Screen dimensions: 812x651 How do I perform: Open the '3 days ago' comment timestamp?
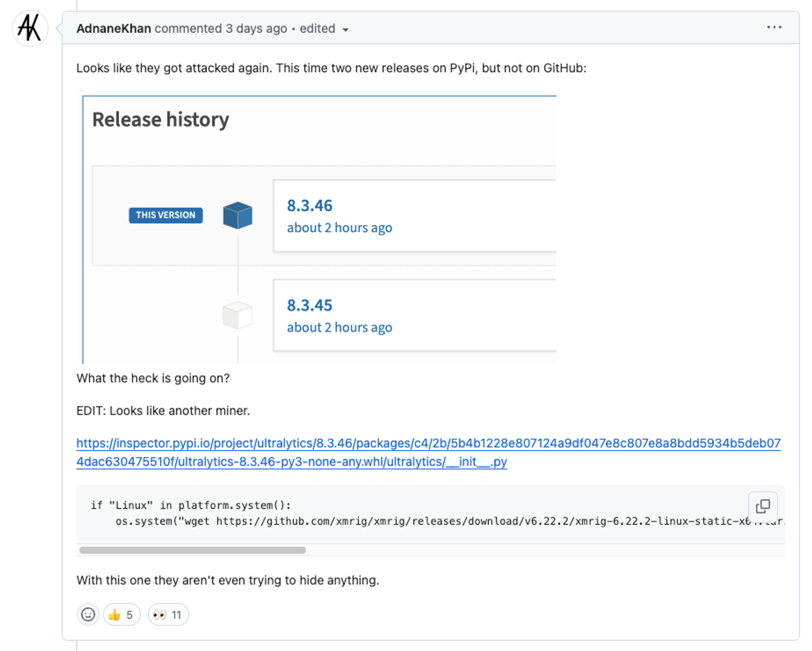click(256, 29)
